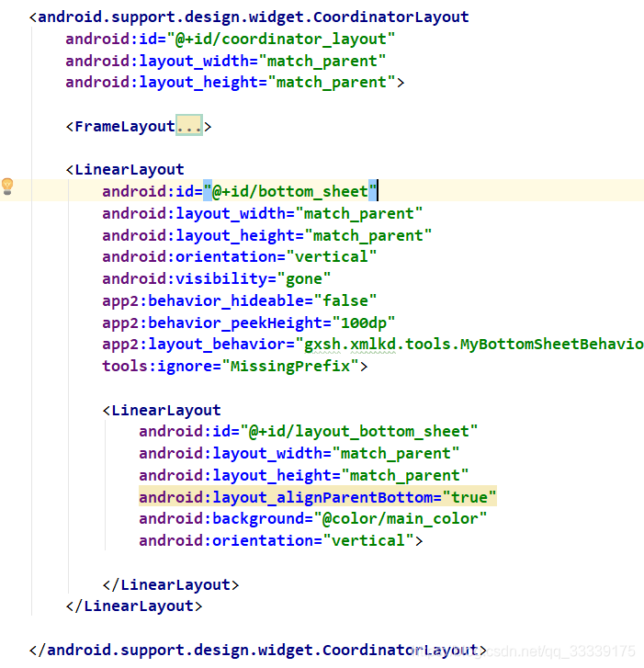The height and width of the screenshot is (668, 644).
Task: Click the bottom_sheet id value
Action: 290,191
